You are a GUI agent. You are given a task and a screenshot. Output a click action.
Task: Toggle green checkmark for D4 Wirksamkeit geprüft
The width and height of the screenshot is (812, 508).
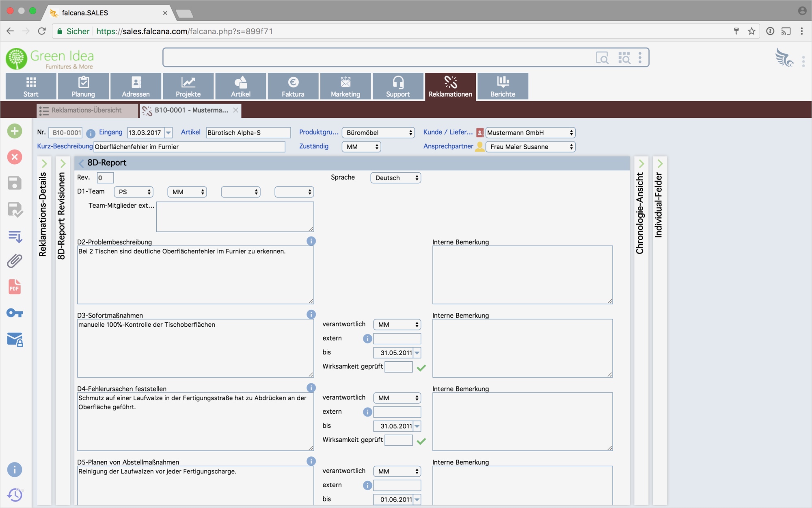[421, 441]
